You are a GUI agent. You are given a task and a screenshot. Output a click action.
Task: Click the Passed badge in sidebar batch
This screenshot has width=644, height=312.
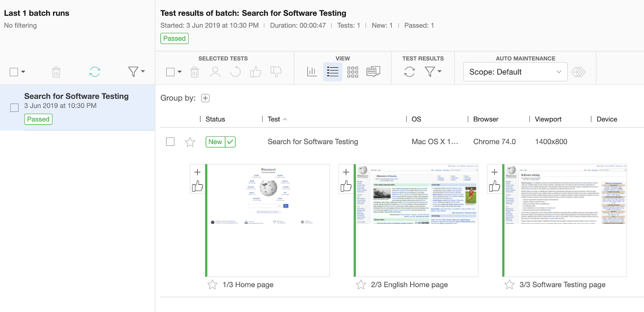tap(38, 119)
